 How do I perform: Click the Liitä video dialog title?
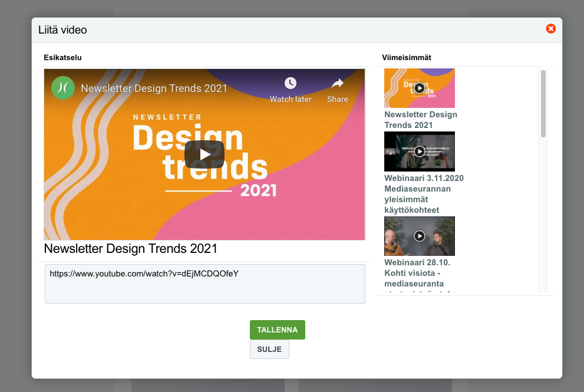(x=62, y=30)
